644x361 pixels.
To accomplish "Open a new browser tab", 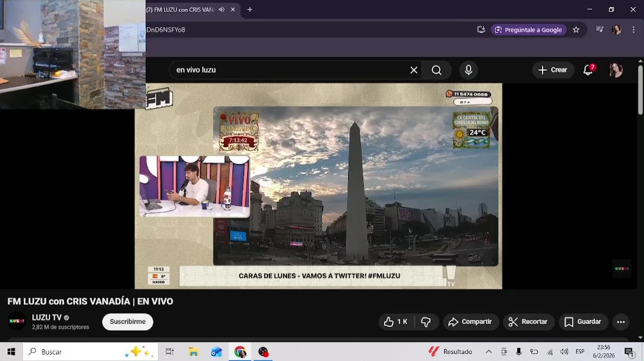I will [x=250, y=10].
